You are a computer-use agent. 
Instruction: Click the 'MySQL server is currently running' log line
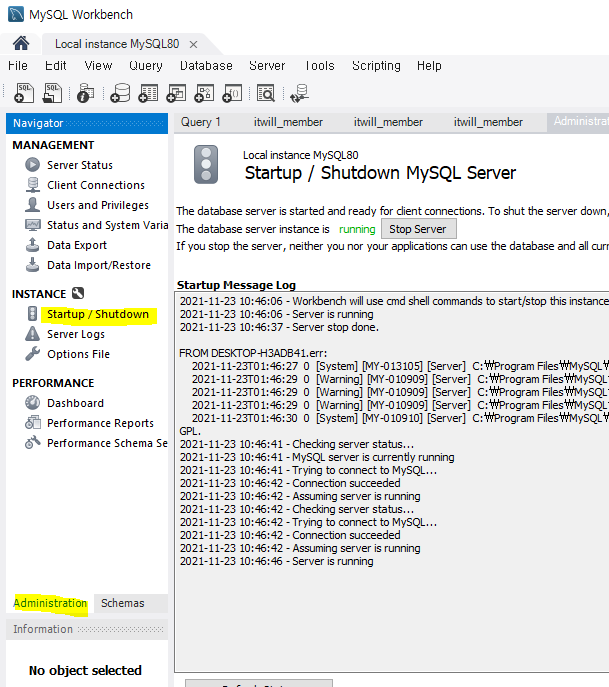pyautogui.click(x=317, y=457)
